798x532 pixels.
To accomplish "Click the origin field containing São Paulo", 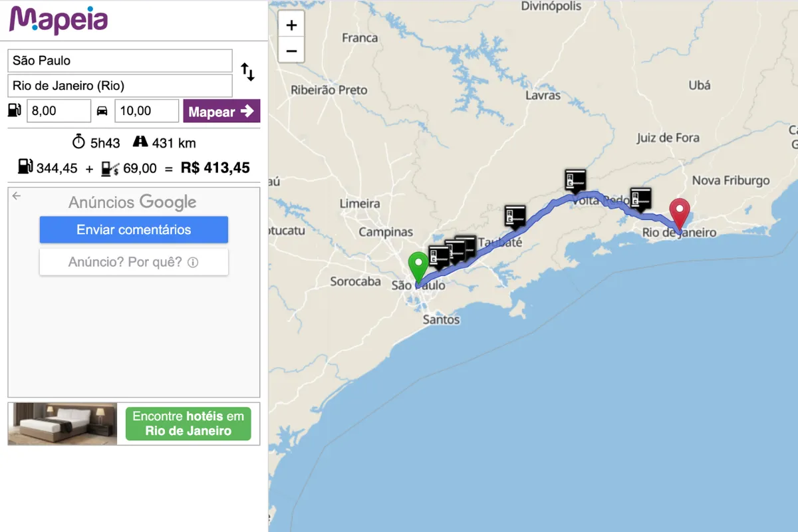I will click(120, 61).
